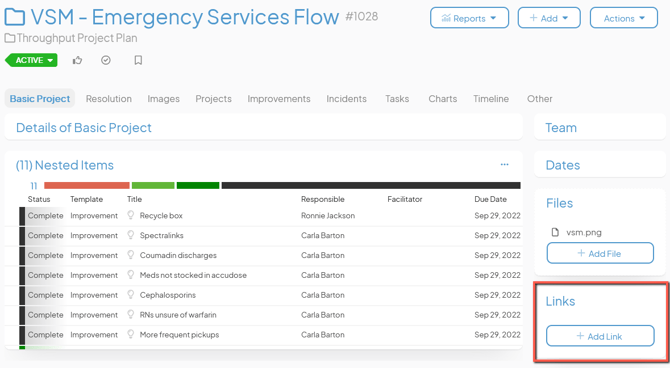Open the Improvements tab
The width and height of the screenshot is (670, 368).
point(279,99)
